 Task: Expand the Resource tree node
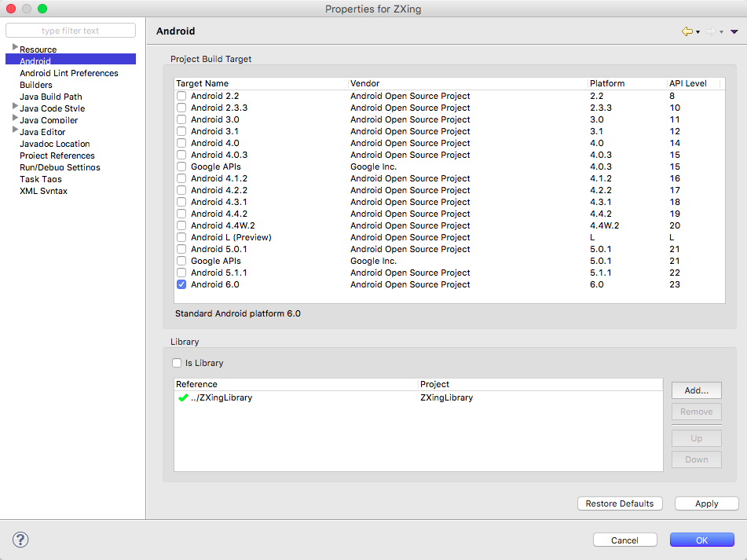pos(15,47)
